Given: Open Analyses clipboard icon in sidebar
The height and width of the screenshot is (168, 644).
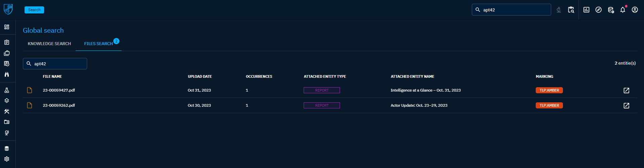Looking at the screenshot, I should click(x=7, y=42).
